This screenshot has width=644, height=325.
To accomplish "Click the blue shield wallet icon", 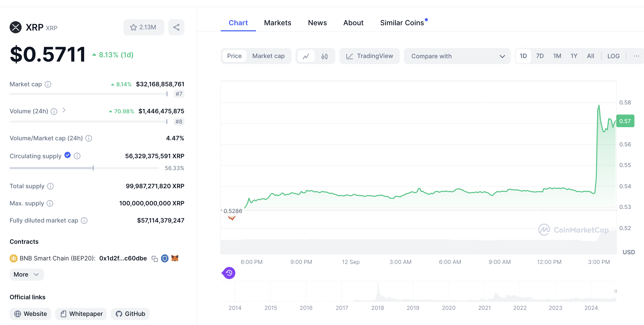I will point(165,258).
